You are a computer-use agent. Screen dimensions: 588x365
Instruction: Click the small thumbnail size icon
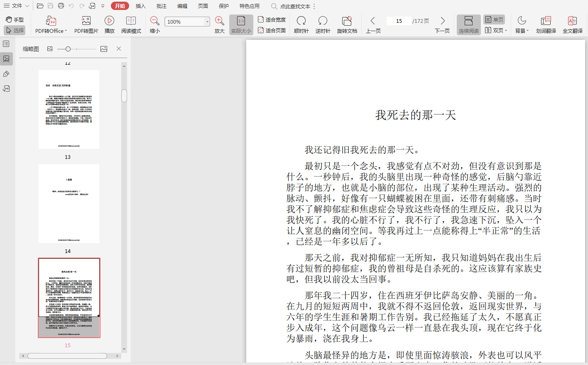pyautogui.click(x=50, y=49)
